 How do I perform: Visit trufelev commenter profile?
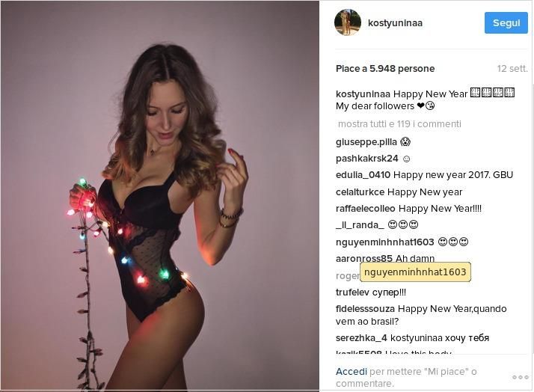coord(355,293)
